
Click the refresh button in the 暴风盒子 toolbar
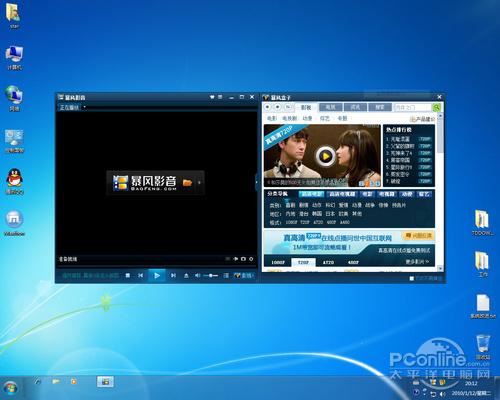point(288,107)
